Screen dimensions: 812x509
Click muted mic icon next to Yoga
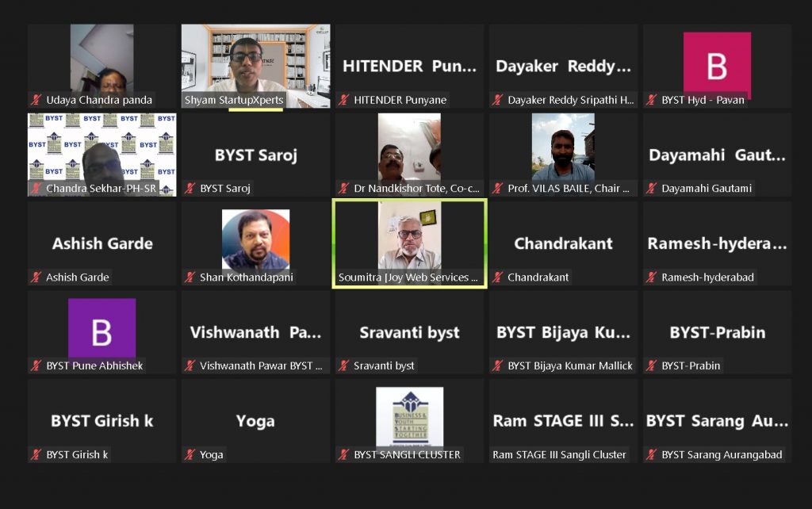point(190,454)
